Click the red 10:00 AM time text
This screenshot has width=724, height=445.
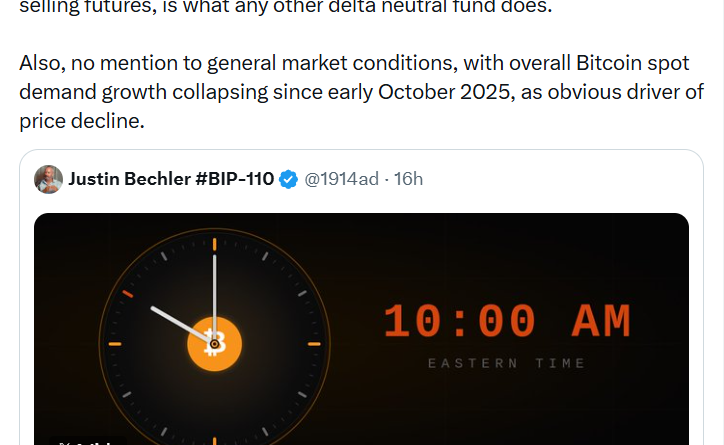[507, 322]
